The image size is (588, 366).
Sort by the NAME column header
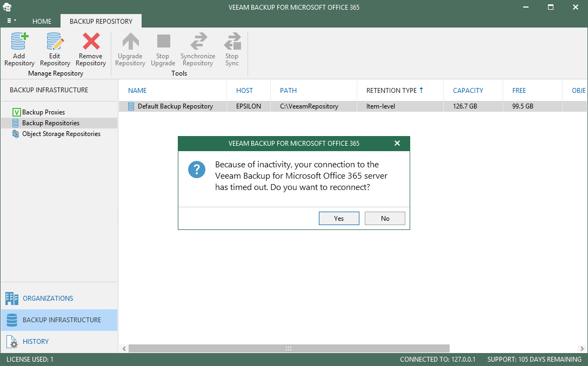pos(137,90)
